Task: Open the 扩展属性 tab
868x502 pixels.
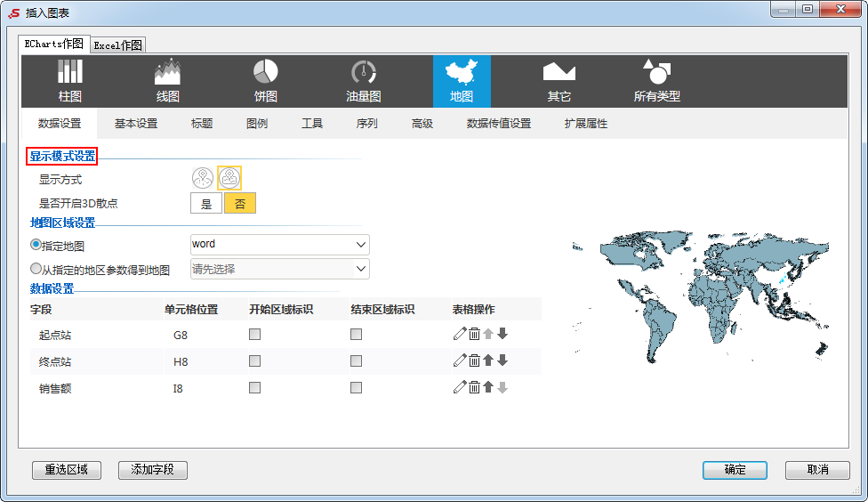Action: pyautogui.click(x=586, y=124)
